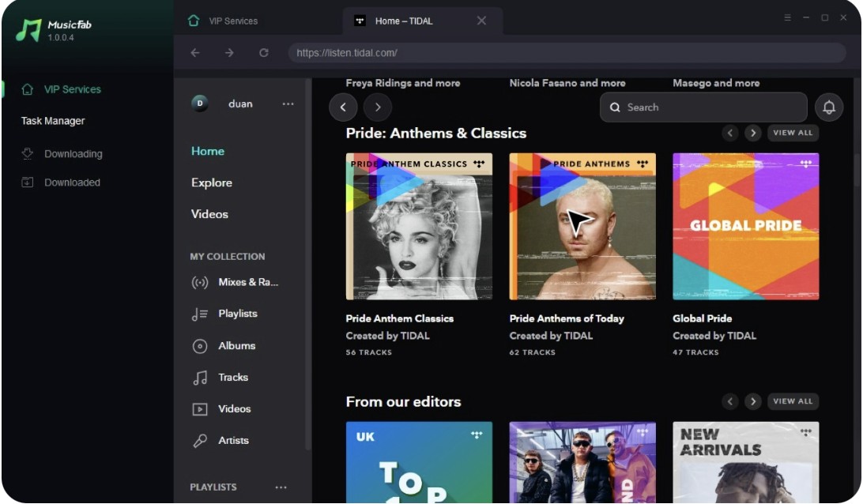
Task: Go to TIDAL Home page
Action: [208, 151]
